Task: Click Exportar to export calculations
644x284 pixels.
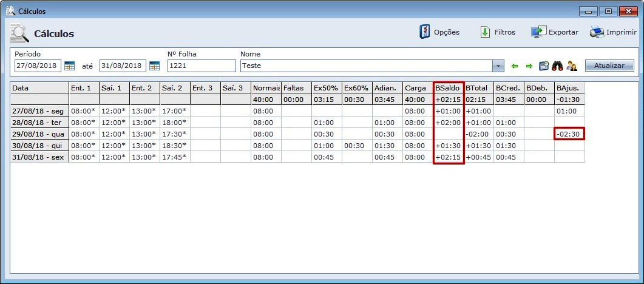Action: click(x=555, y=32)
